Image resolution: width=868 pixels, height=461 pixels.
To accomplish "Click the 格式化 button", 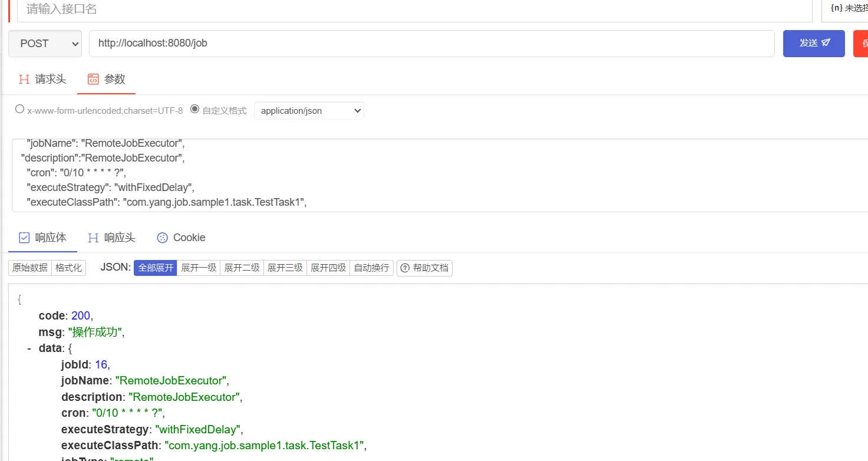I will point(69,268).
